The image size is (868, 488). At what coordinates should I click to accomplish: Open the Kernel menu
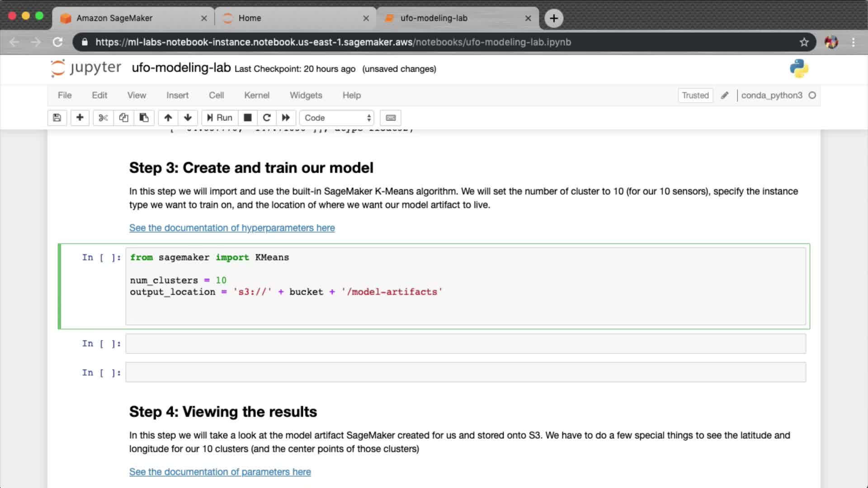tap(256, 95)
